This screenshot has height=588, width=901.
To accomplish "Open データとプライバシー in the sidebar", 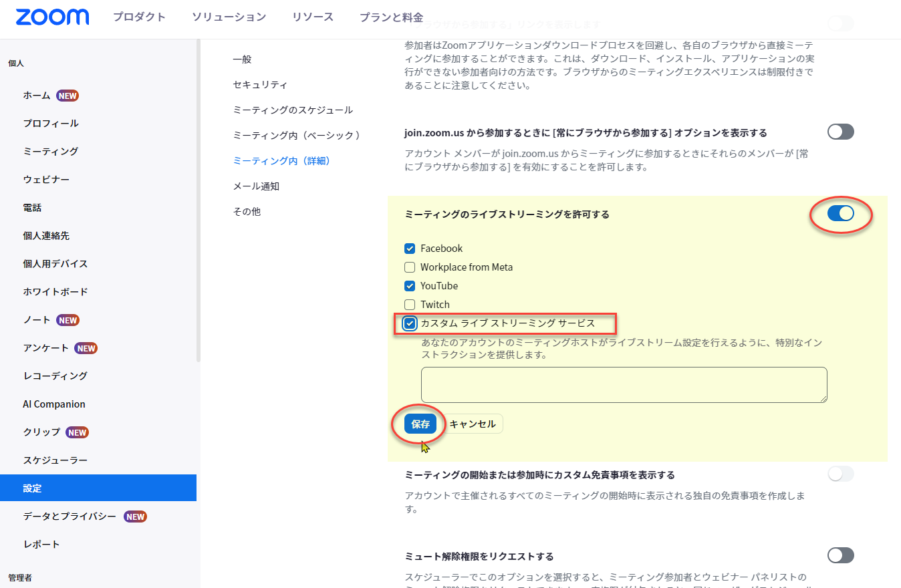I will pos(70,517).
